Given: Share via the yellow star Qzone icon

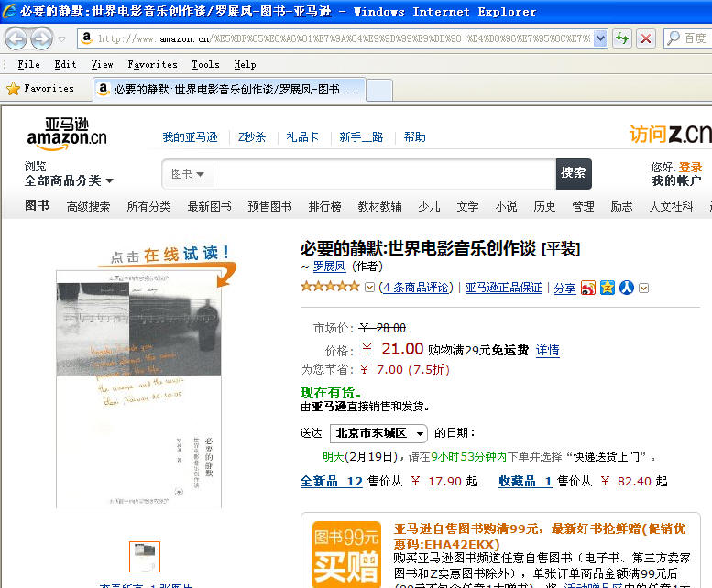Looking at the screenshot, I should tap(608, 288).
